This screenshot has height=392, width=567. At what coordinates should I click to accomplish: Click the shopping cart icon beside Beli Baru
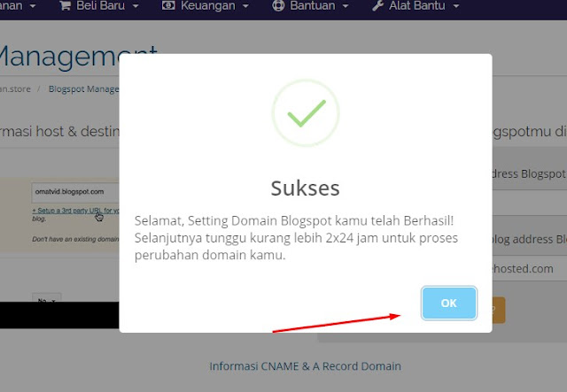(x=65, y=6)
